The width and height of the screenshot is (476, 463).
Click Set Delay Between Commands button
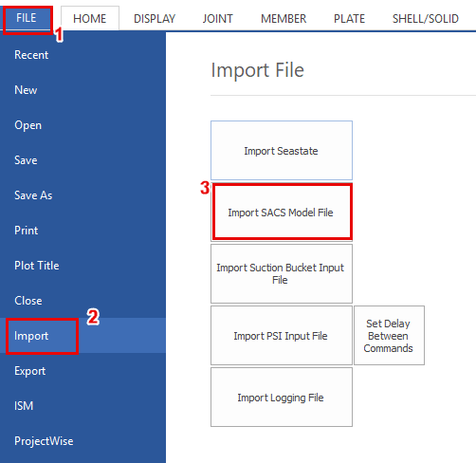[x=389, y=336]
